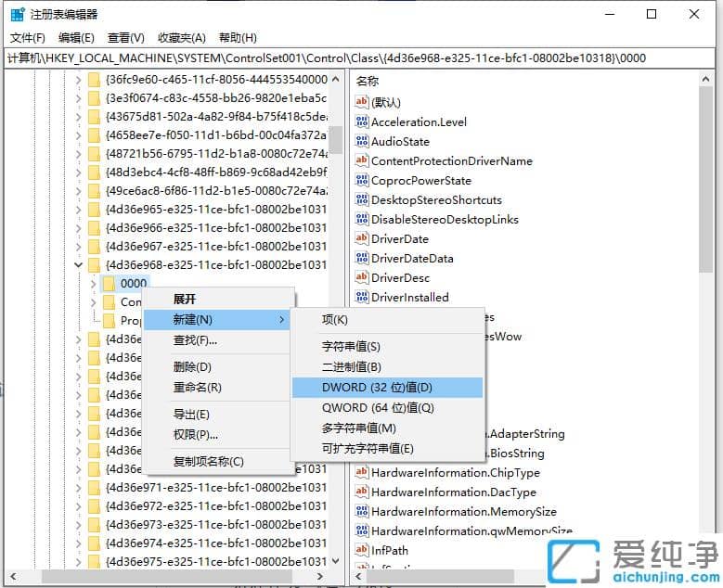Click the icon beside InfPath value
The height and width of the screenshot is (588, 723).
[x=362, y=550]
